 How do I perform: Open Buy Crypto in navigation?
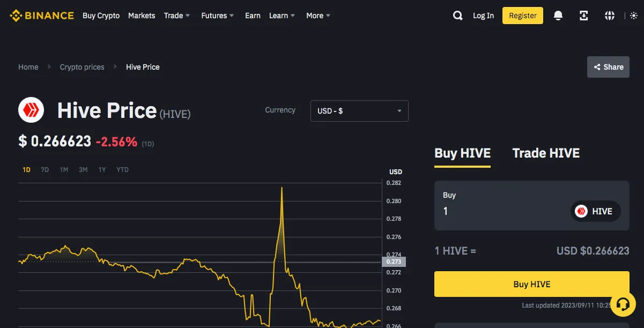click(101, 16)
